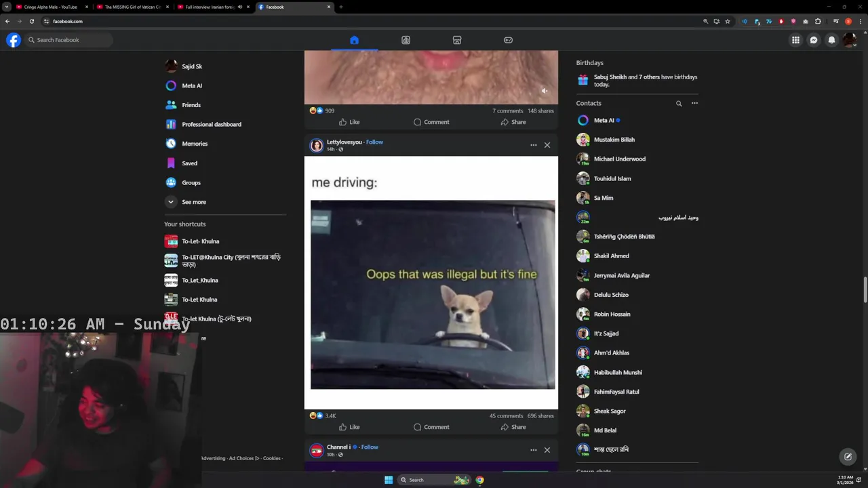
Task: Bookmark this page with star icon
Action: coord(728,21)
